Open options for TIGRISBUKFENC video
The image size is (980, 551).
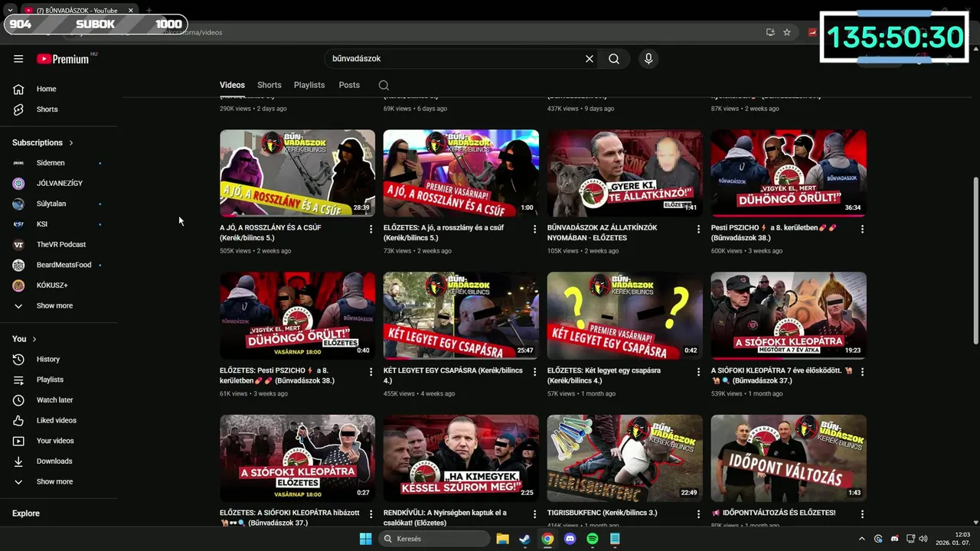(698, 514)
